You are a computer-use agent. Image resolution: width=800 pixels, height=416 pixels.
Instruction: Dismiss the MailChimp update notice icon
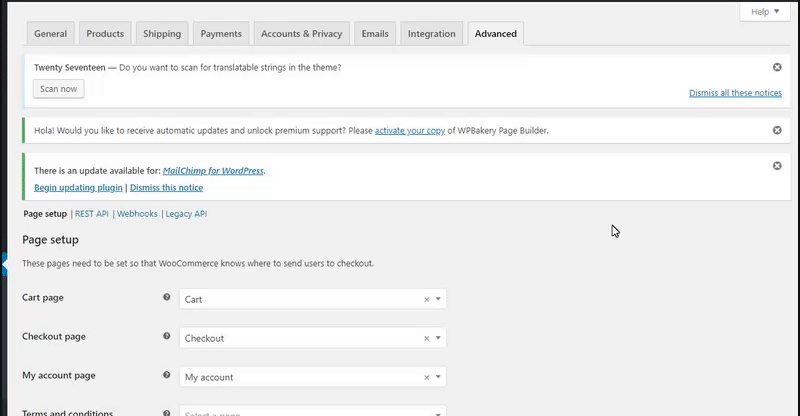click(x=777, y=166)
